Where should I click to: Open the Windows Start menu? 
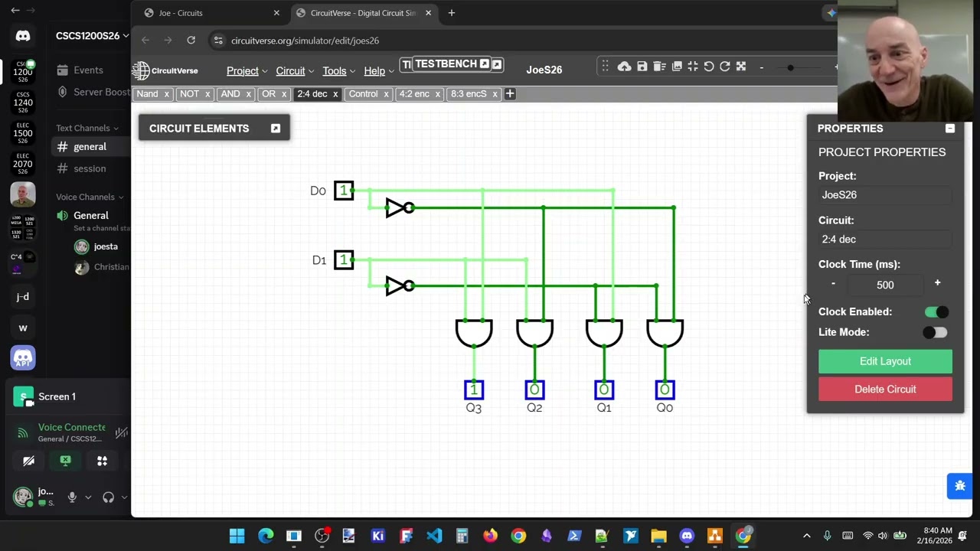(237, 536)
